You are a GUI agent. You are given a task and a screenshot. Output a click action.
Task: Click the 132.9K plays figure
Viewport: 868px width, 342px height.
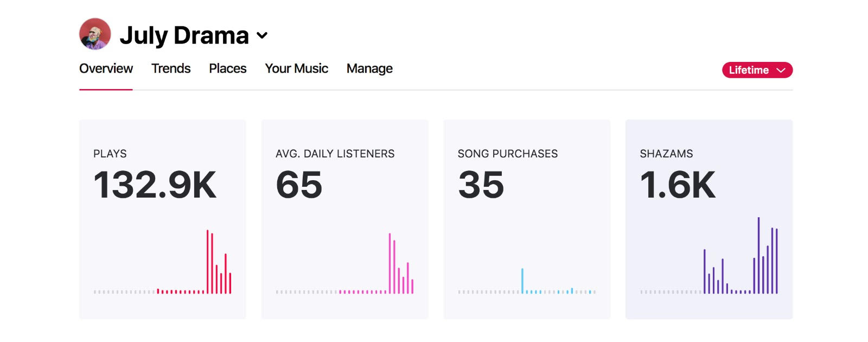155,185
